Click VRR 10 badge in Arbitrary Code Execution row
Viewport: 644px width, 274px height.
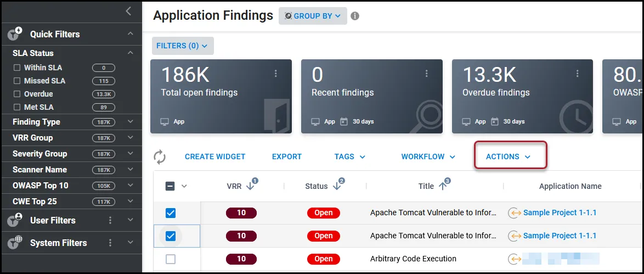tap(241, 259)
